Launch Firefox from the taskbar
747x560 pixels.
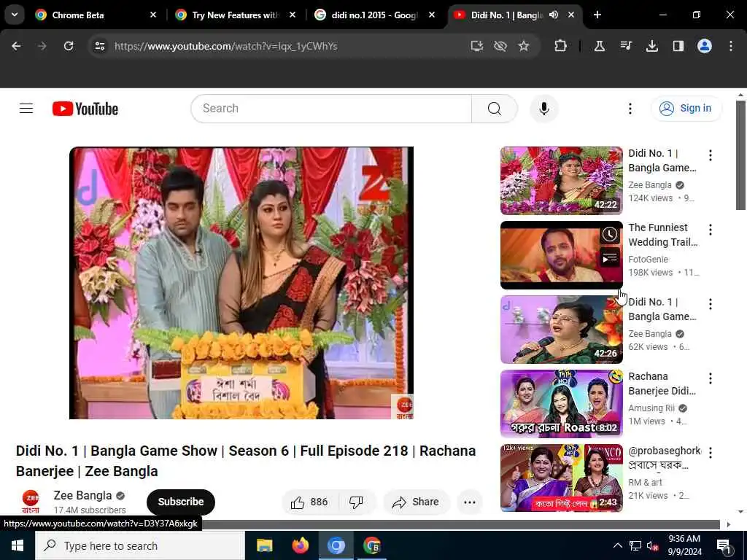(300, 545)
